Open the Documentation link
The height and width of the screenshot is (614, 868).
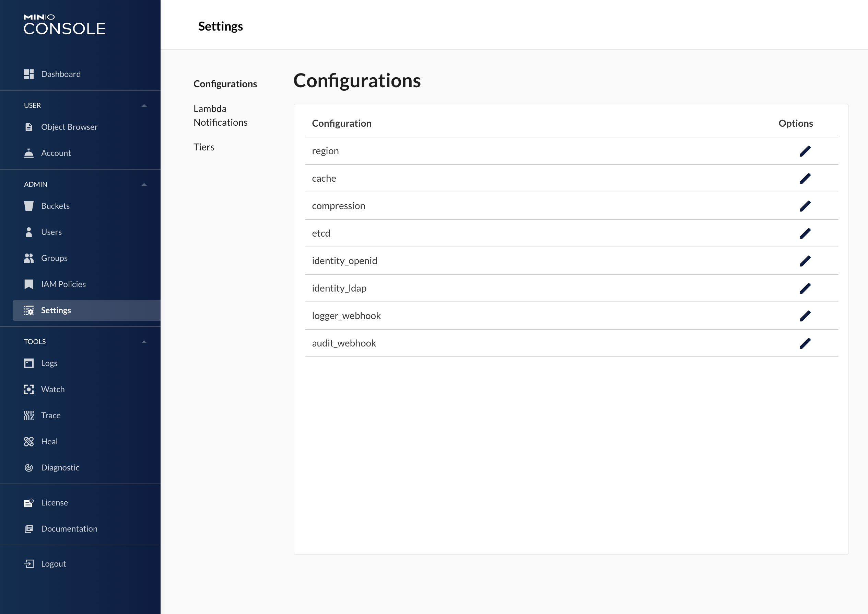pos(69,528)
